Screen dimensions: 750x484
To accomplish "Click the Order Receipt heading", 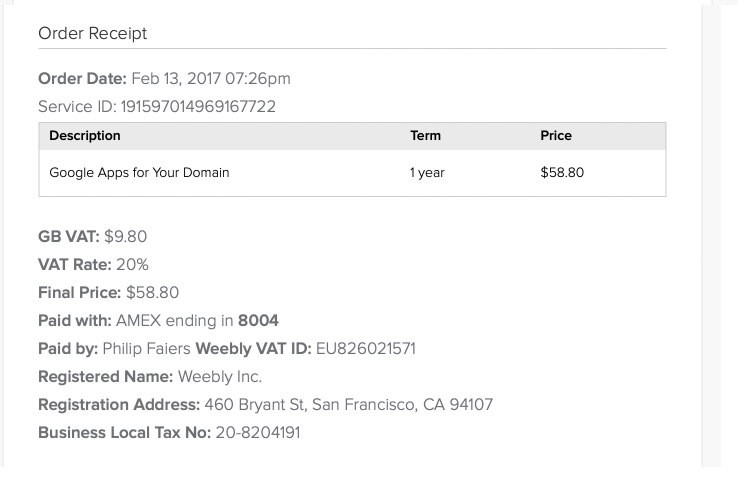I will click(x=92, y=34).
